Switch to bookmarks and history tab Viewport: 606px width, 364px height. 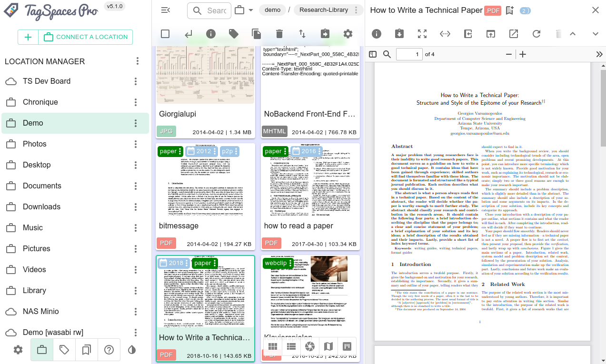click(x=87, y=350)
